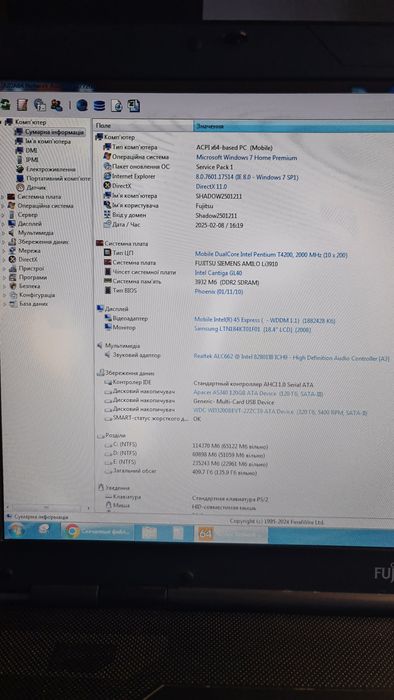Click the users toolbar icon
The width and height of the screenshot is (394, 700).
click(x=57, y=105)
